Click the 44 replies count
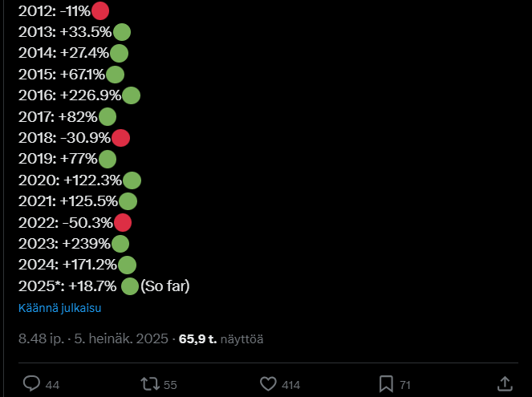 click(53, 385)
